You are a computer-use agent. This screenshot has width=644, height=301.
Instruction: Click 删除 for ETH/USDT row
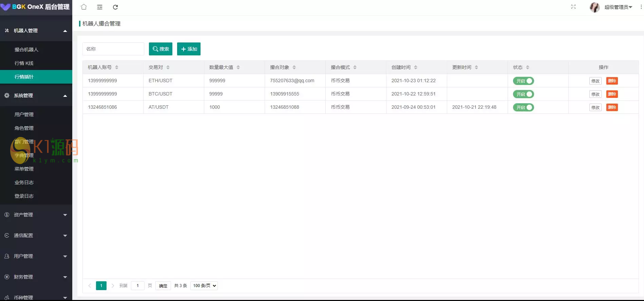[612, 81]
